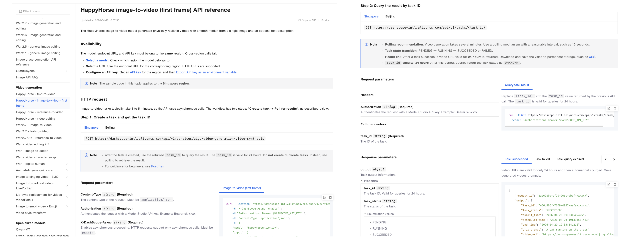644x247 pixels.
Task: Open the OSS storage link
Action: [592, 57]
